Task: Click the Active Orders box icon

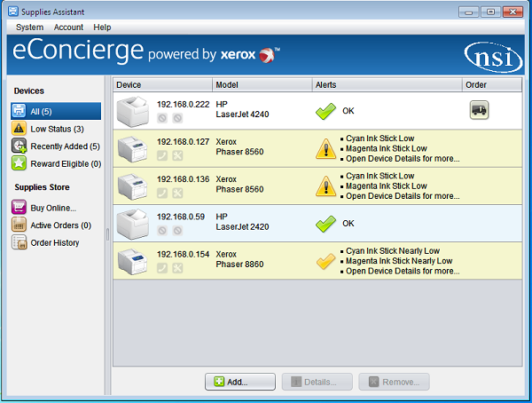Action: tap(19, 225)
